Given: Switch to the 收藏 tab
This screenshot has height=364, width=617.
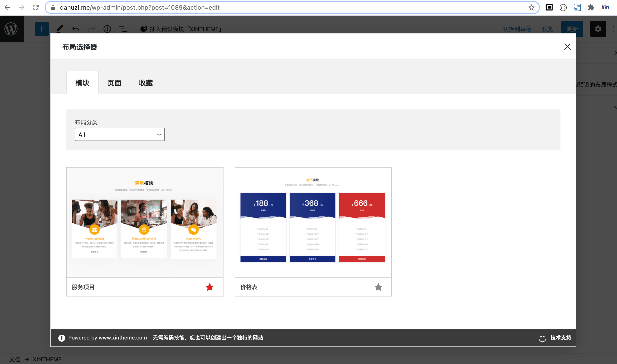Looking at the screenshot, I should click(x=146, y=83).
